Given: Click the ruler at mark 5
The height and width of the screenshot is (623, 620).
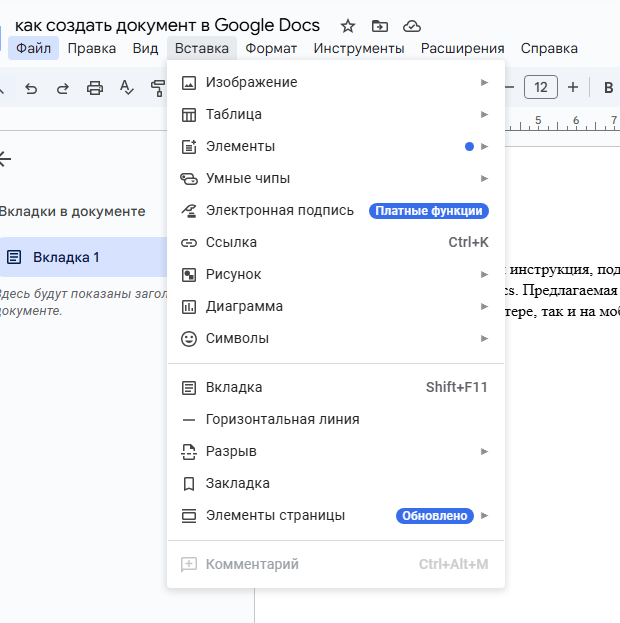Looking at the screenshot, I should click(538, 120).
